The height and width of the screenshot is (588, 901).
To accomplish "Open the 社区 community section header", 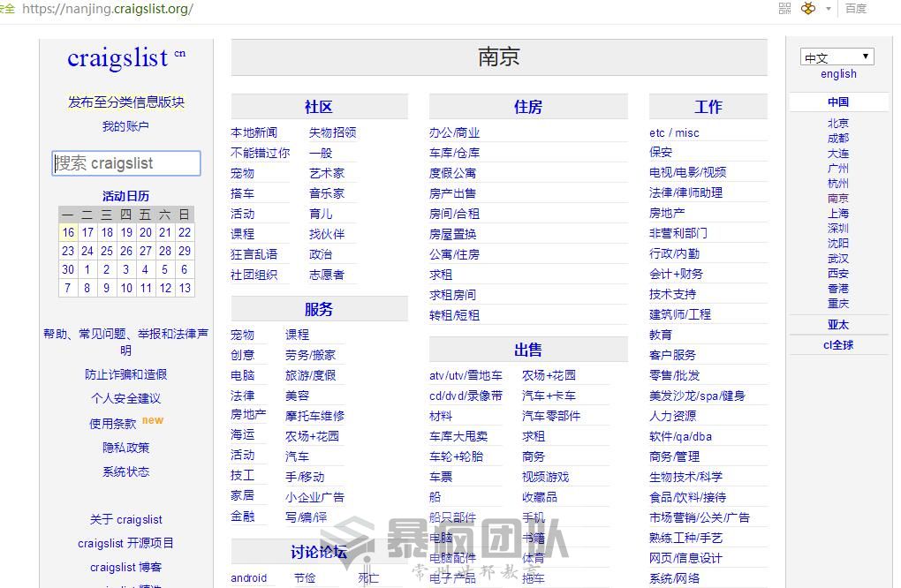I will click(319, 107).
